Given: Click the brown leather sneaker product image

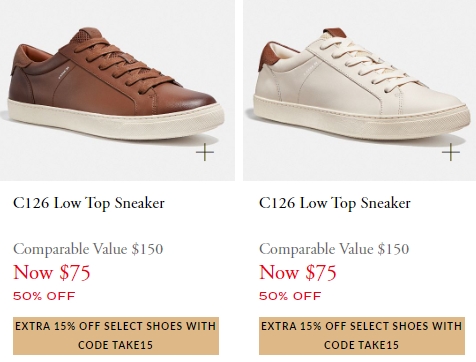Looking at the screenshot, I should click(117, 90).
